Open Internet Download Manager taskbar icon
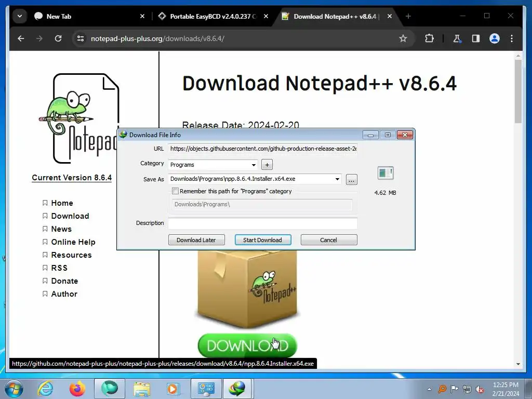 tap(237, 389)
